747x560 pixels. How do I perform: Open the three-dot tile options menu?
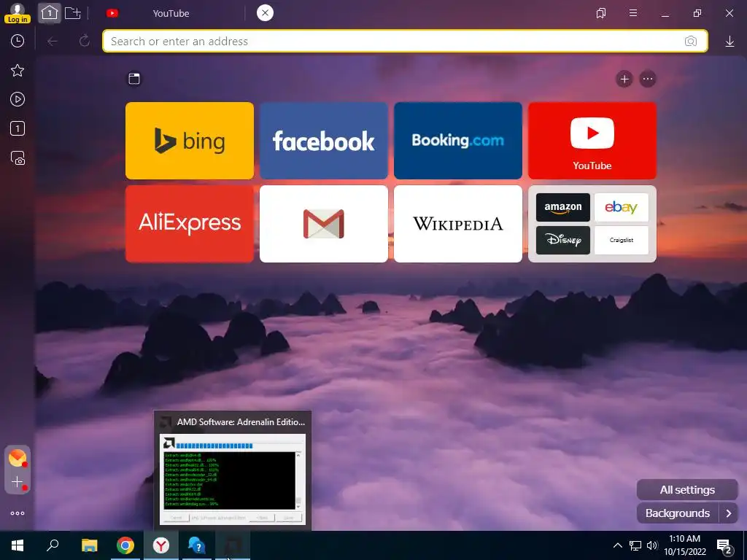648,79
